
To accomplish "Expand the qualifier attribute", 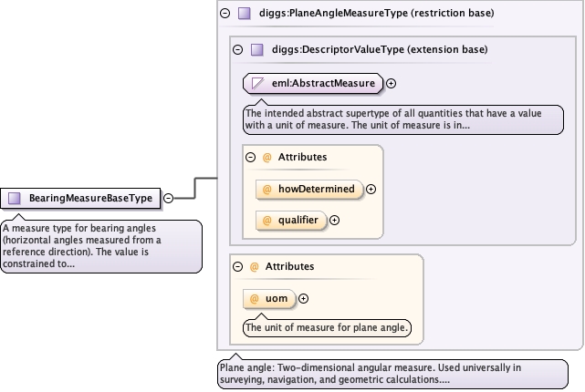I will [334, 220].
